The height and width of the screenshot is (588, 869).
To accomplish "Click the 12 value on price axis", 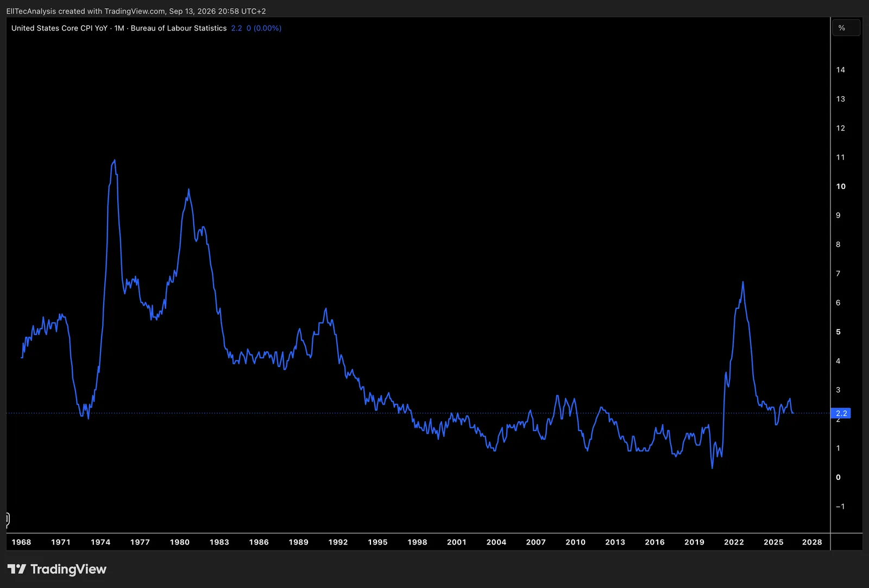I will [841, 128].
